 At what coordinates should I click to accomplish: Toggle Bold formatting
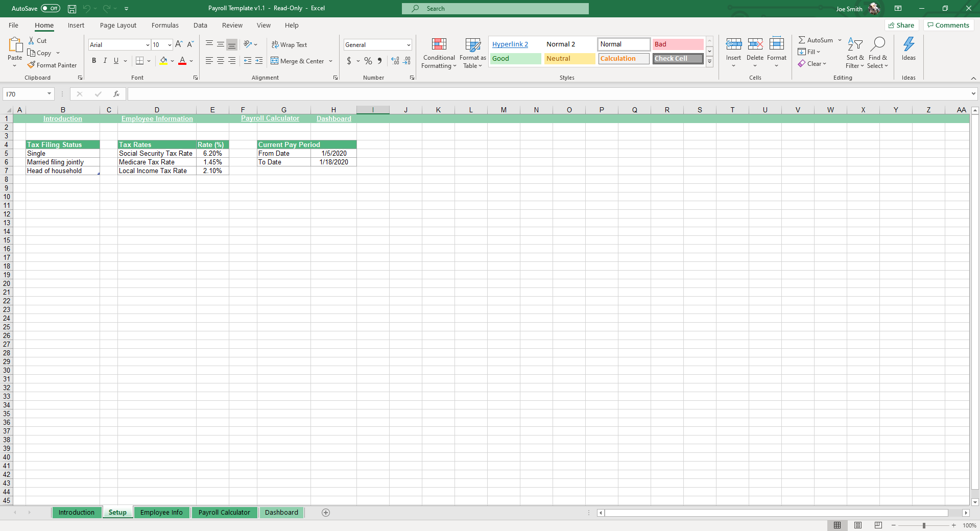point(94,61)
